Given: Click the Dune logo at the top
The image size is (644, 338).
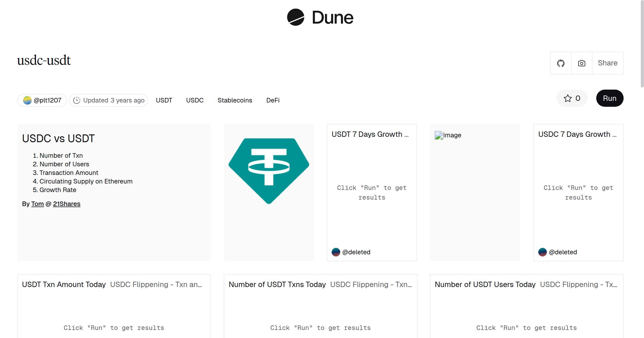Looking at the screenshot, I should (x=321, y=17).
